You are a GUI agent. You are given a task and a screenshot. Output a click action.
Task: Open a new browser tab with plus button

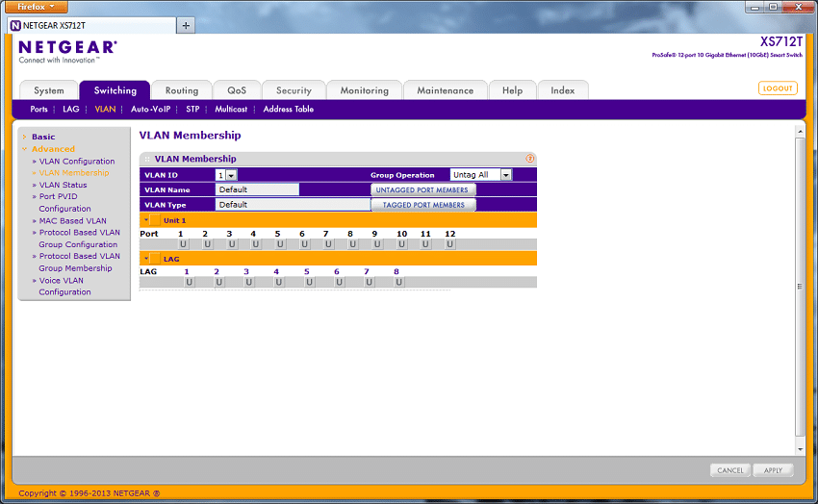point(186,26)
